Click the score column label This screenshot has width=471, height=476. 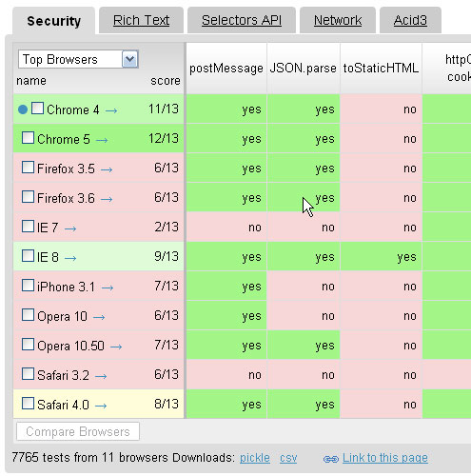pyautogui.click(x=166, y=81)
